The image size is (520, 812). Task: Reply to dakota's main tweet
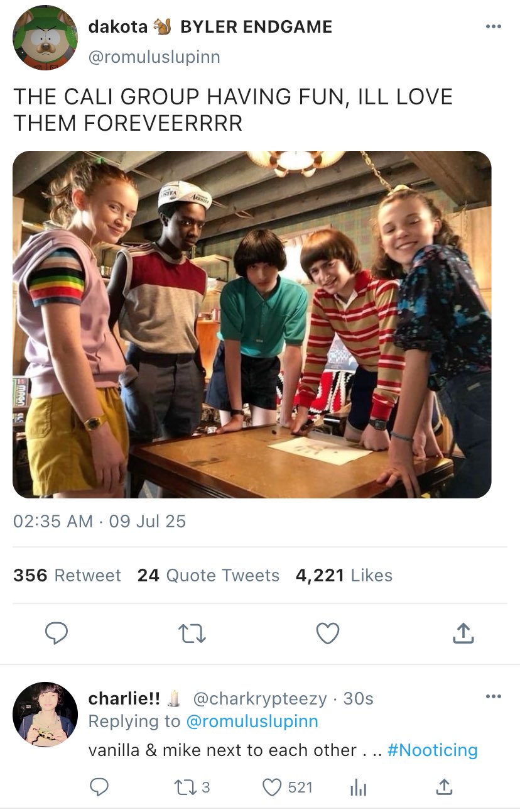(x=57, y=634)
